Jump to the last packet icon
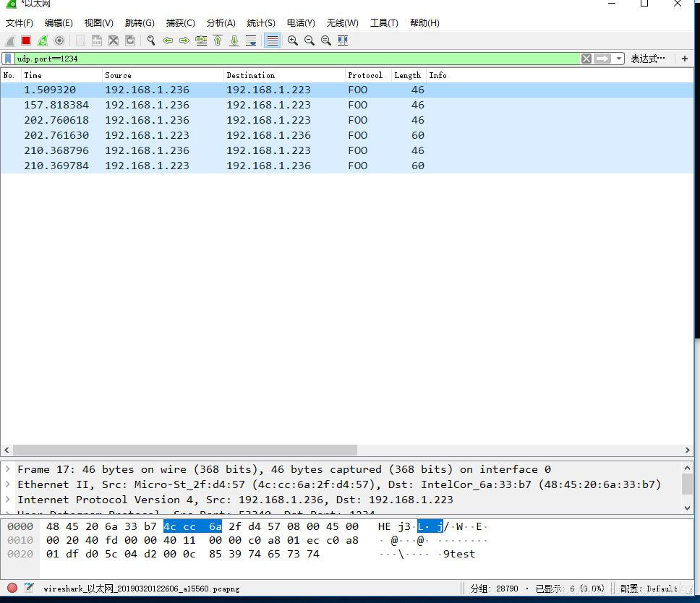This screenshot has height=603, width=700. click(234, 40)
